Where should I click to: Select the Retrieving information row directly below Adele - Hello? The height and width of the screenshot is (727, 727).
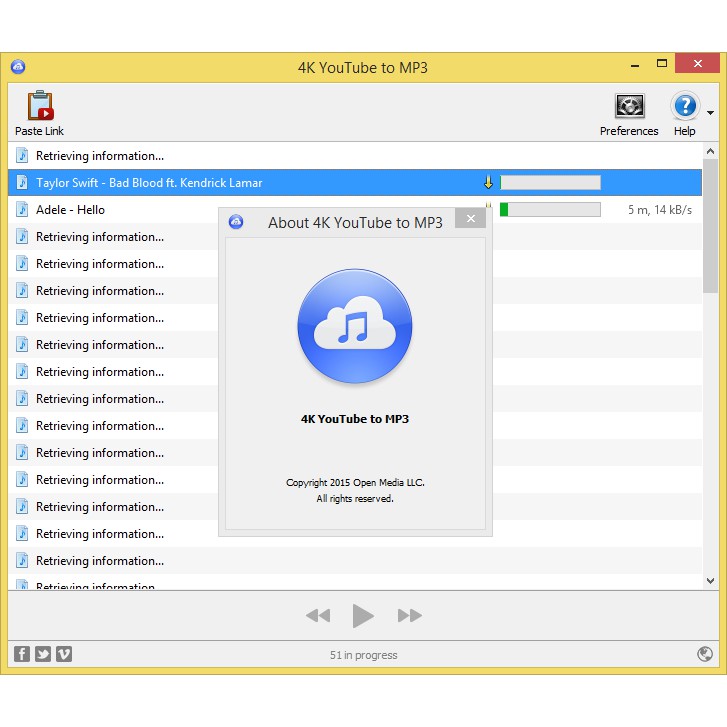click(x=355, y=237)
